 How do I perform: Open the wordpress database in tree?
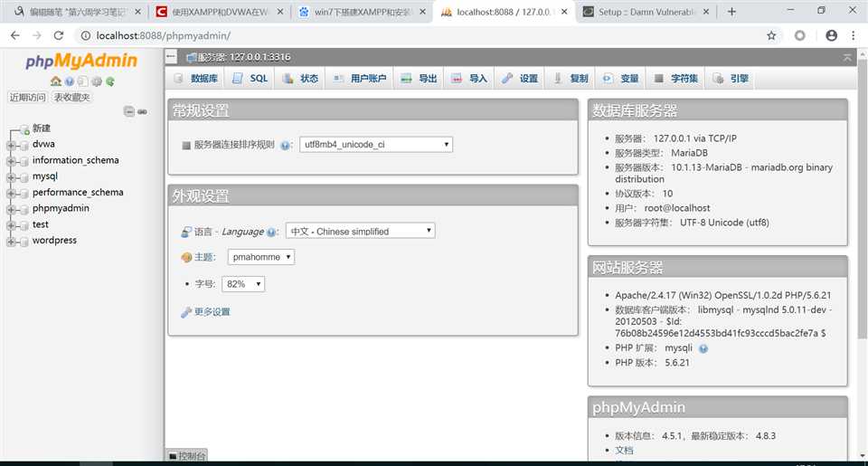(54, 241)
